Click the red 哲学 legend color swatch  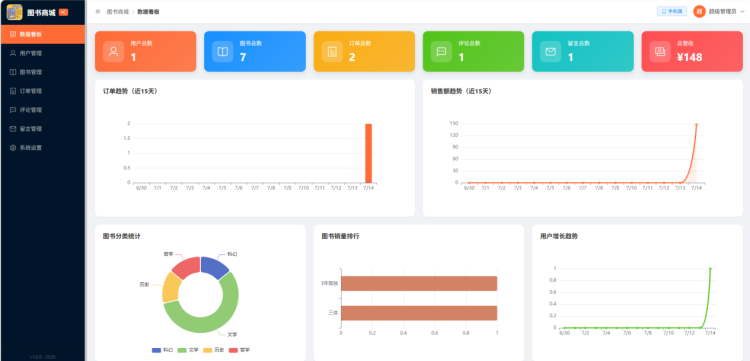(x=233, y=350)
